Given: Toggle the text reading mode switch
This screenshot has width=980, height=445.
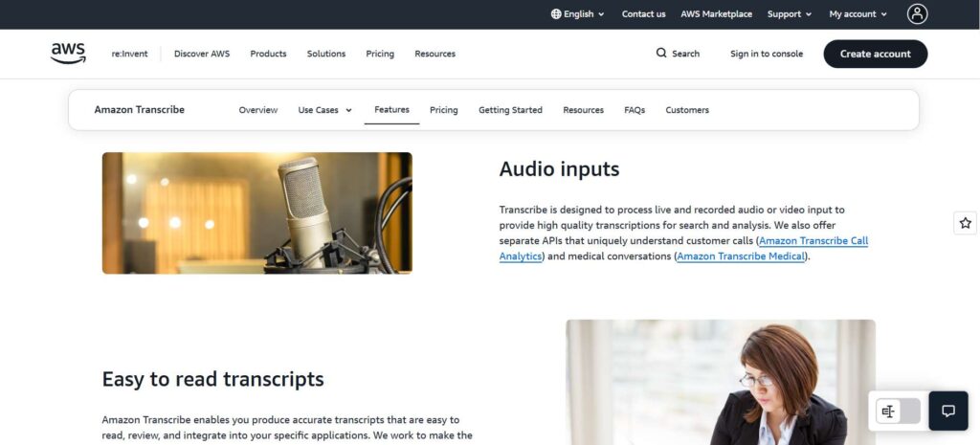Looking at the screenshot, I should [x=898, y=412].
